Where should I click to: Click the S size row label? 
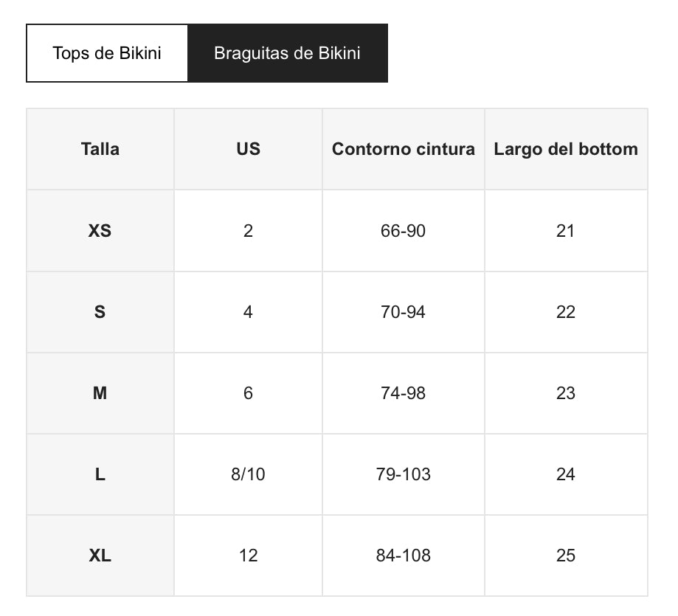click(x=100, y=312)
